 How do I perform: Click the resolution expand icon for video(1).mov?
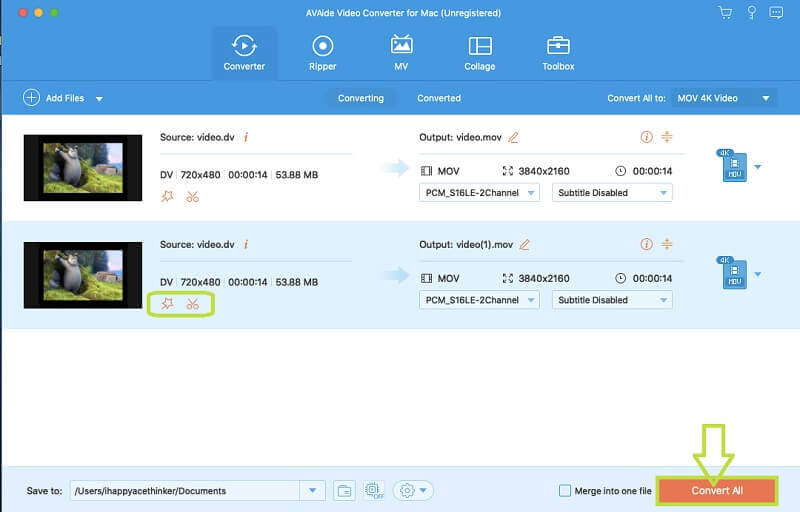[508, 278]
